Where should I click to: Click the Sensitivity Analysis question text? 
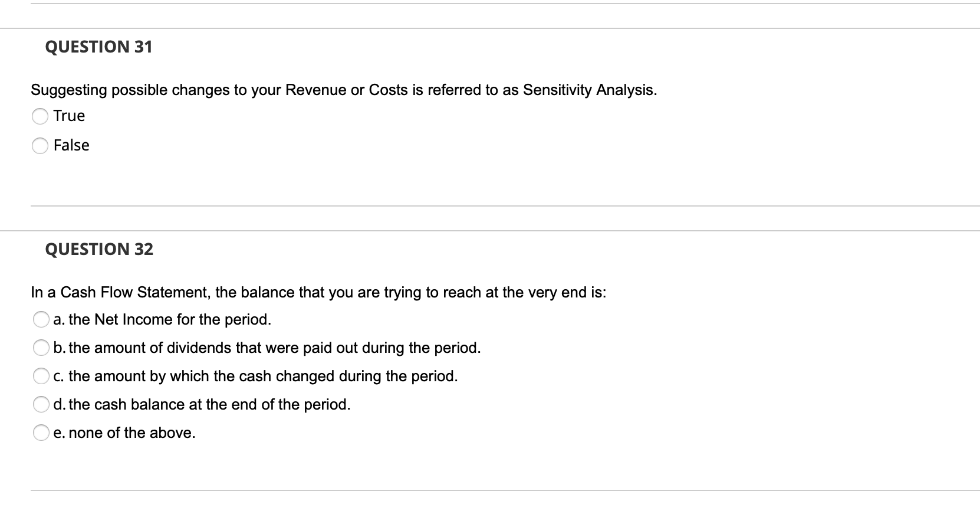pos(344,90)
